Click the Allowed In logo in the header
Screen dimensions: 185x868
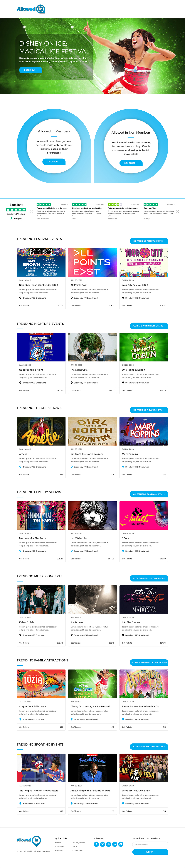tap(31, 9)
